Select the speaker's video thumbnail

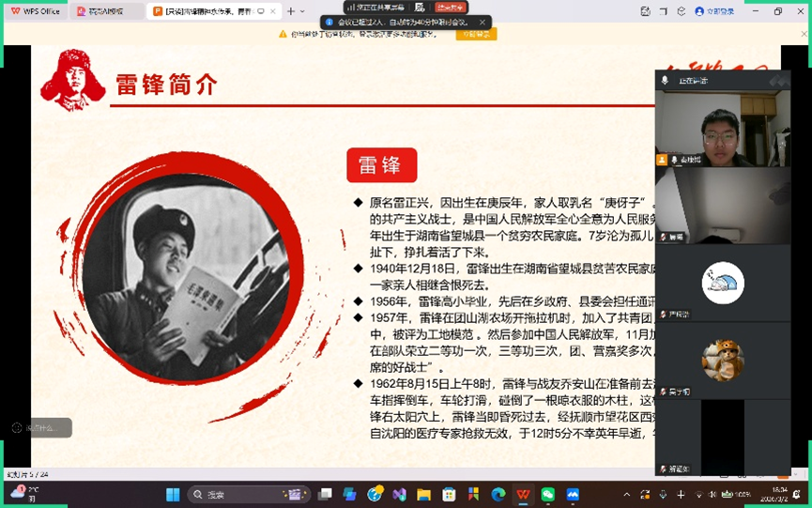click(x=722, y=129)
